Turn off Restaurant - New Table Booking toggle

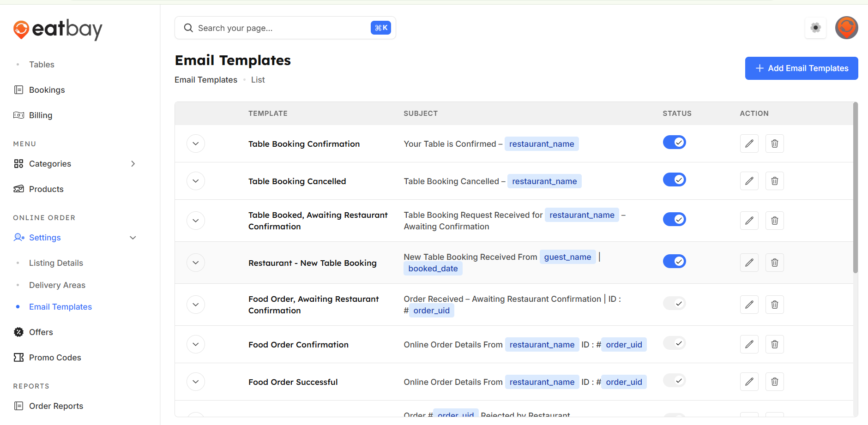(674, 261)
